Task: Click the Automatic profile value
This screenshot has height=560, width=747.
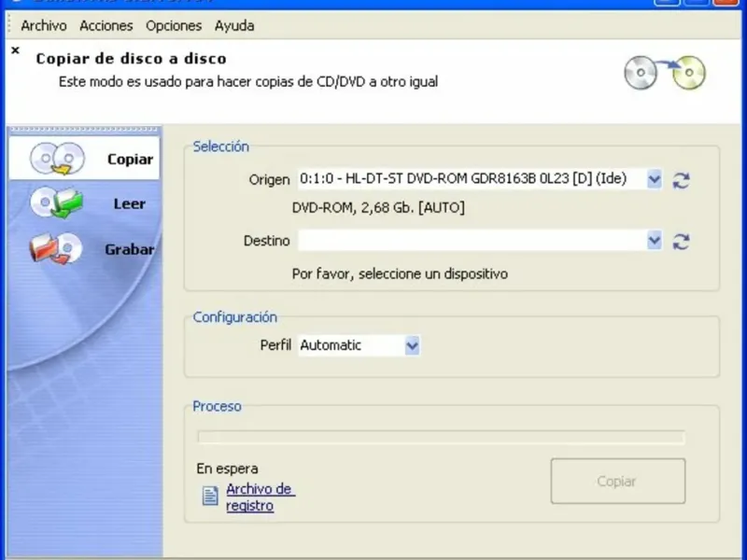Action: (331, 345)
